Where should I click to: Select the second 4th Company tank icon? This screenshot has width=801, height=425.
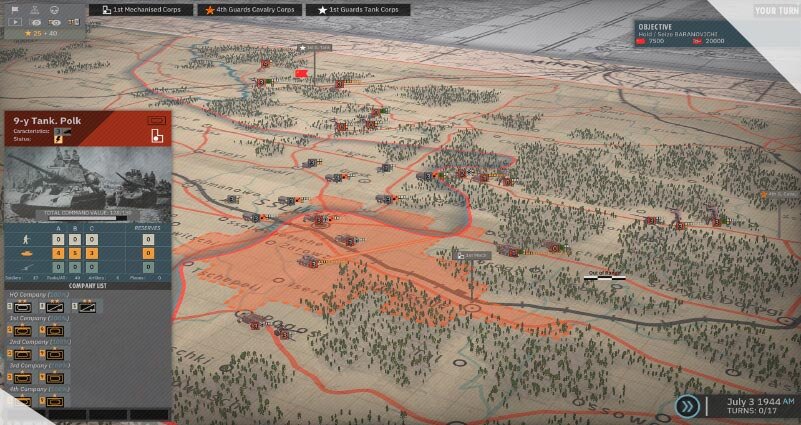click(x=55, y=402)
